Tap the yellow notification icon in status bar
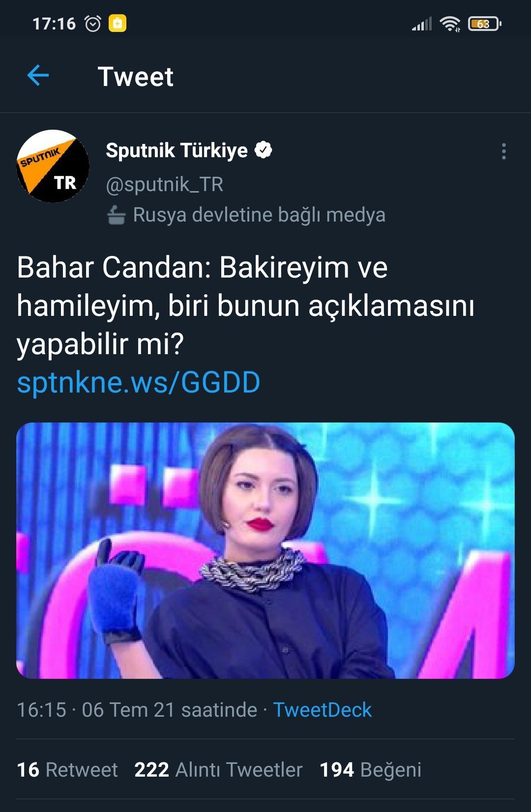 point(118,23)
